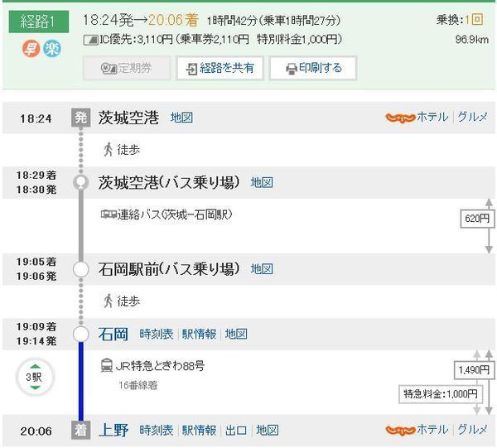Open 地図 link for 茨城空港(バス乗り場)
This screenshot has width=497, height=448.
coord(262,182)
